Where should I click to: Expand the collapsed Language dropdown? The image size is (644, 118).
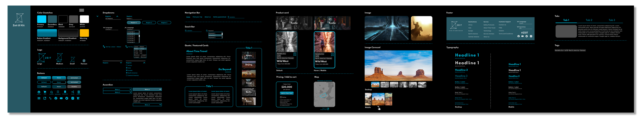click(104, 28)
